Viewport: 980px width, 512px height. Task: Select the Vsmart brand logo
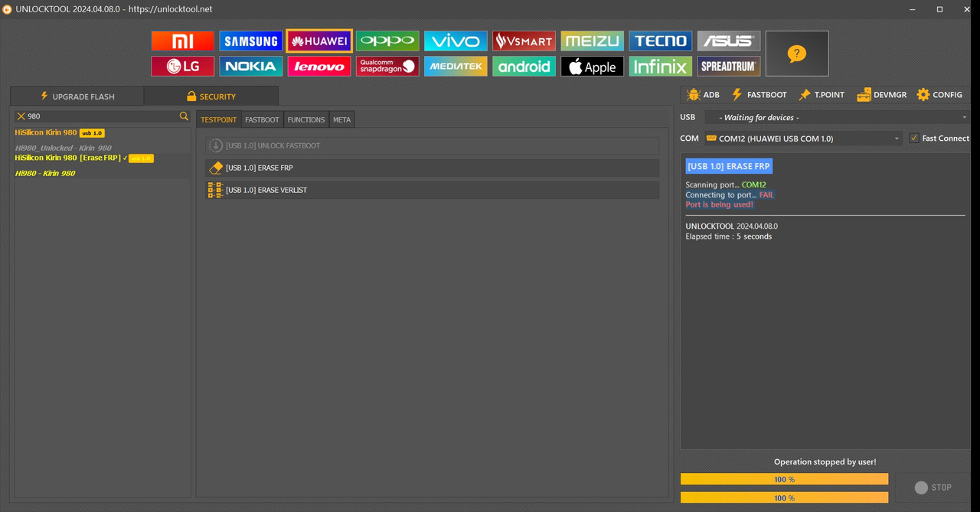click(x=524, y=41)
